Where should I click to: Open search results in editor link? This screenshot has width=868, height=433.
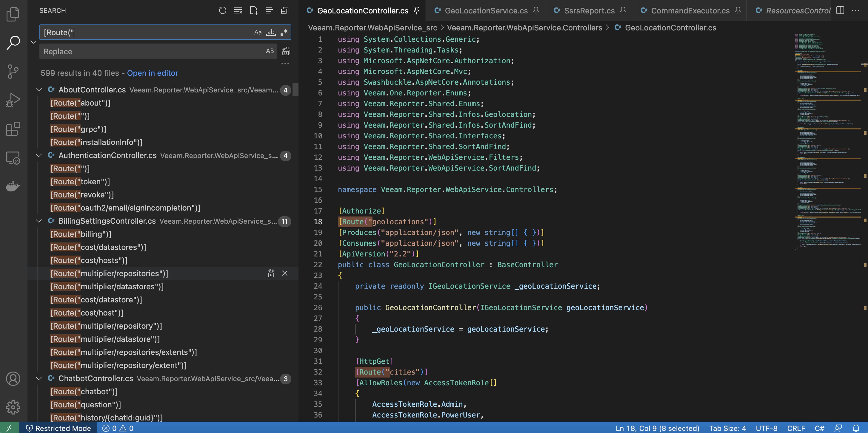click(x=152, y=73)
